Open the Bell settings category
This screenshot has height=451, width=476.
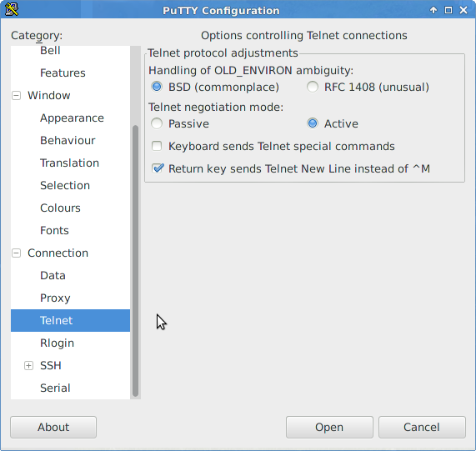50,50
